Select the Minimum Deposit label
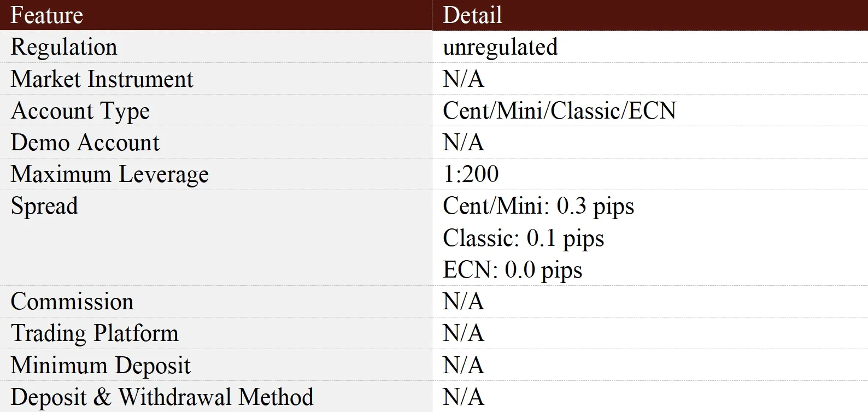 tap(101, 366)
